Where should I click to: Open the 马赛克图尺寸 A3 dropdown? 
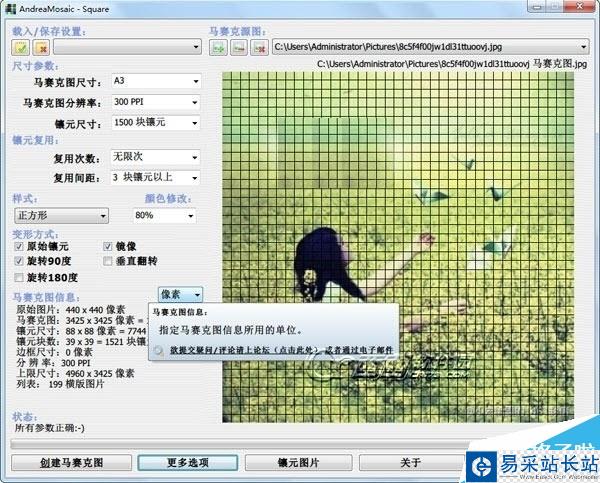point(156,81)
